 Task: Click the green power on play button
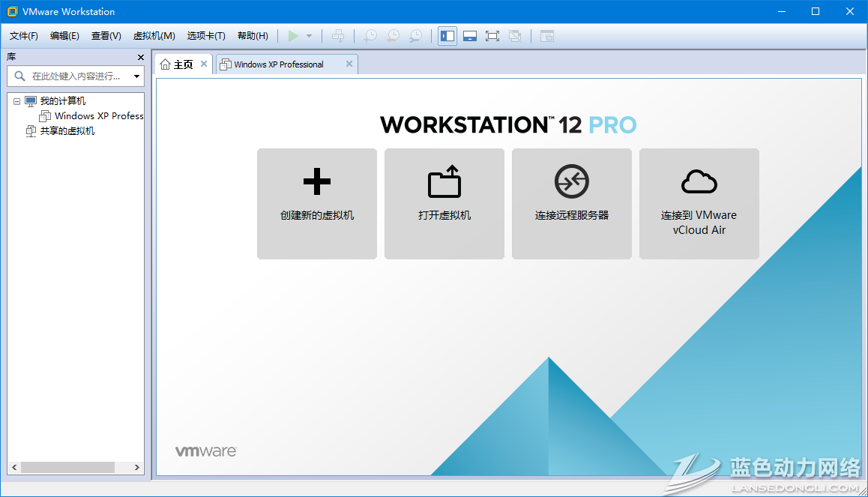pos(293,36)
